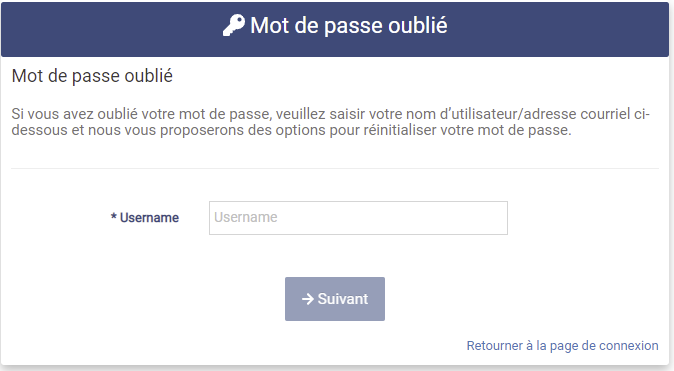The height and width of the screenshot is (371, 674).
Task: Click the Suivant button
Action: click(x=335, y=299)
